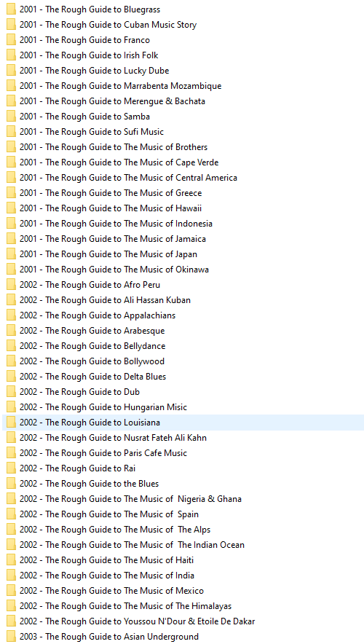
Task: Click folder icon for 2001 Bluegrass
Action: (x=11, y=9)
